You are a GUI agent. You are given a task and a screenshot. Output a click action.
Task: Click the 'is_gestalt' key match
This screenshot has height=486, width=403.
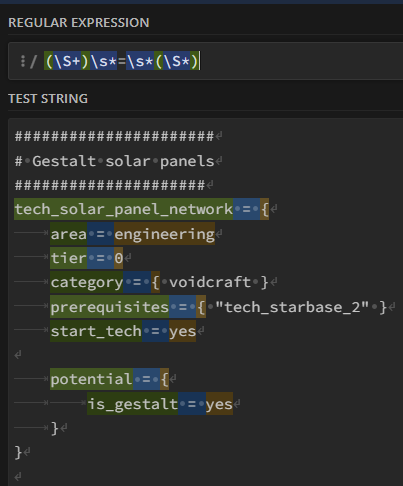133,404
